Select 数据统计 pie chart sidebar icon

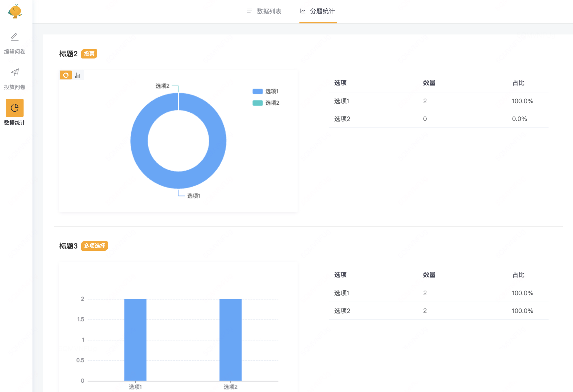click(x=15, y=108)
